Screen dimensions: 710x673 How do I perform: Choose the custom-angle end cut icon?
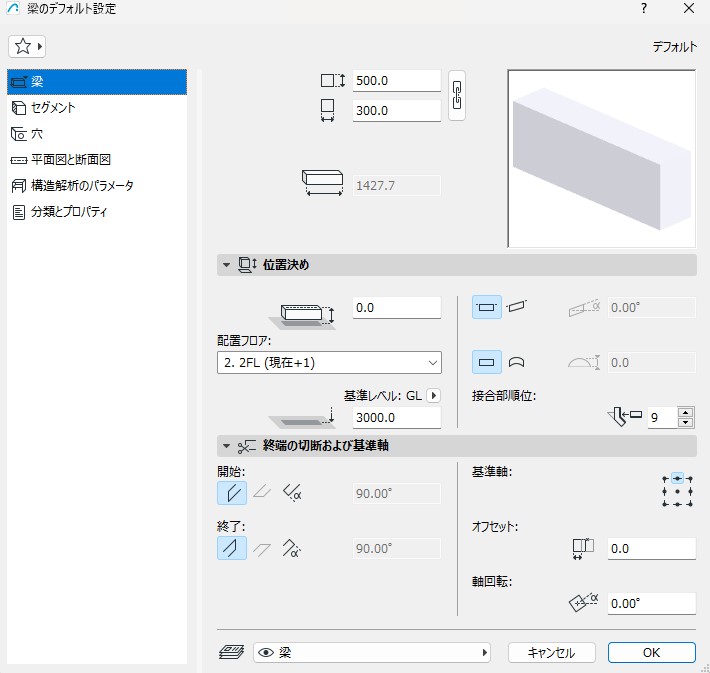pyautogui.click(x=292, y=547)
